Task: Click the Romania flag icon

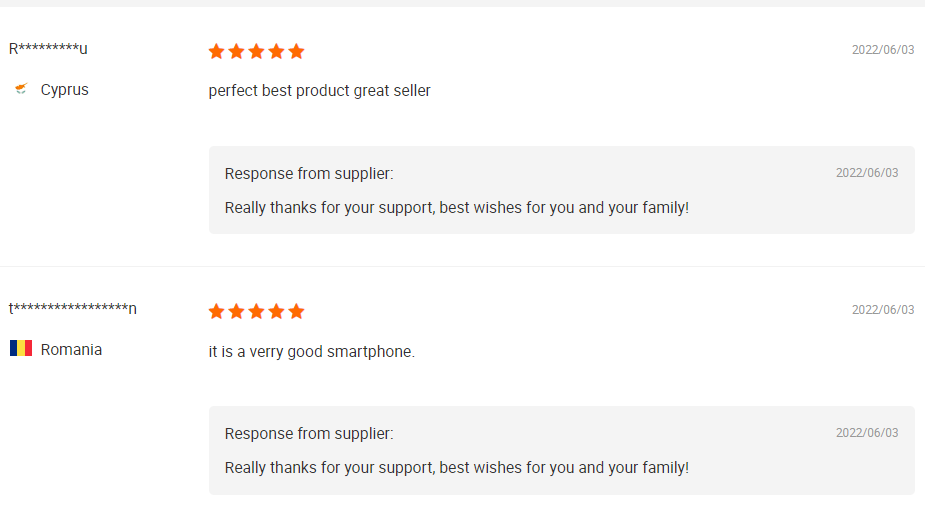Action: click(x=21, y=349)
